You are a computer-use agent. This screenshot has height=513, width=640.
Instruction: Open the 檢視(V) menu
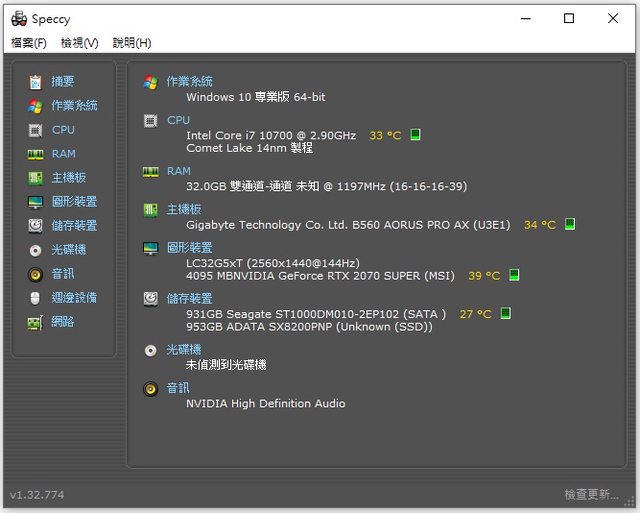click(80, 43)
